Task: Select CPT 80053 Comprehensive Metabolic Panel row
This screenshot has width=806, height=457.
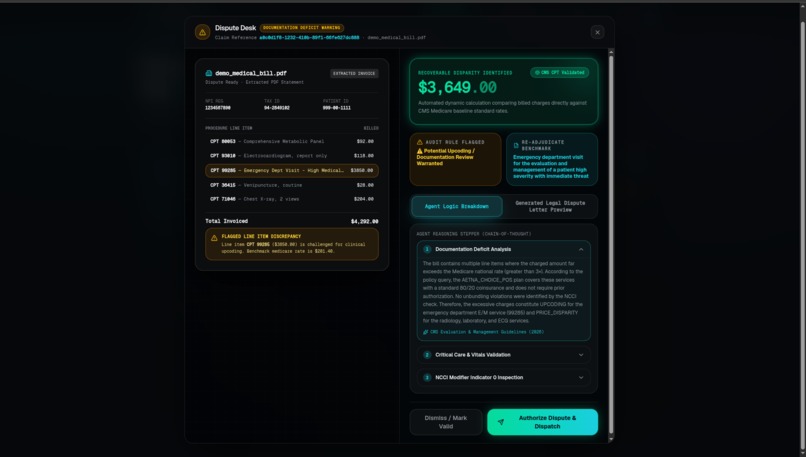Action: [292, 141]
